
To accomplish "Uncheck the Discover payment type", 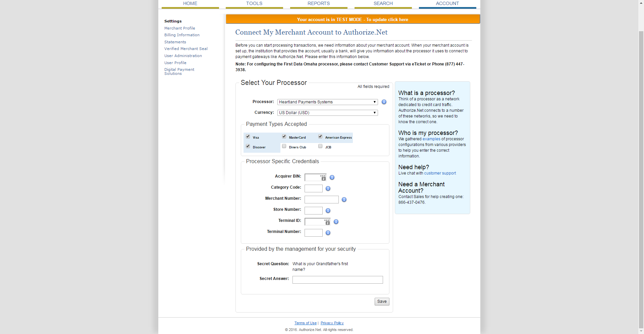I will (248, 146).
